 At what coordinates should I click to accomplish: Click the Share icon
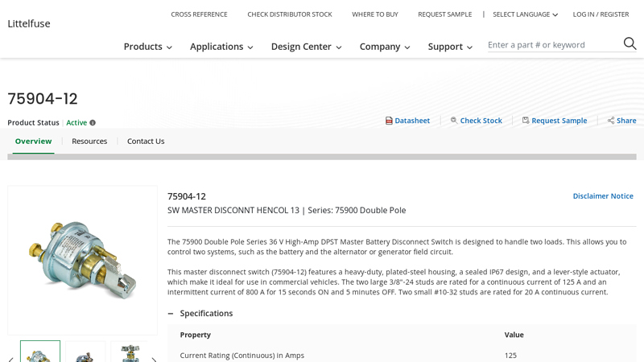click(611, 121)
